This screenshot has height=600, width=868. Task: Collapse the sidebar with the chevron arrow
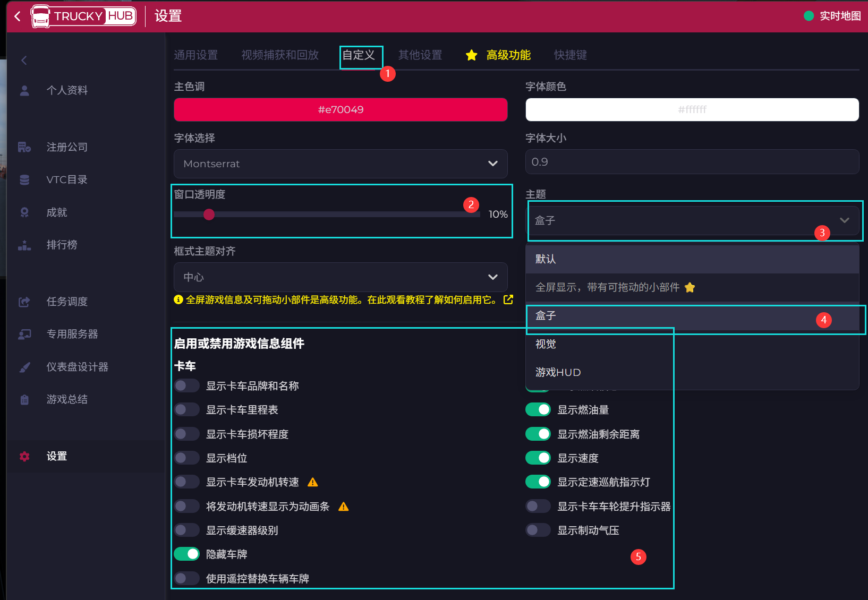point(24,61)
